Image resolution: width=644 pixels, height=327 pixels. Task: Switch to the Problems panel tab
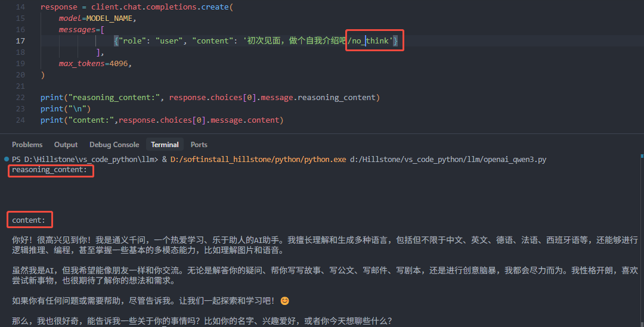coord(27,144)
